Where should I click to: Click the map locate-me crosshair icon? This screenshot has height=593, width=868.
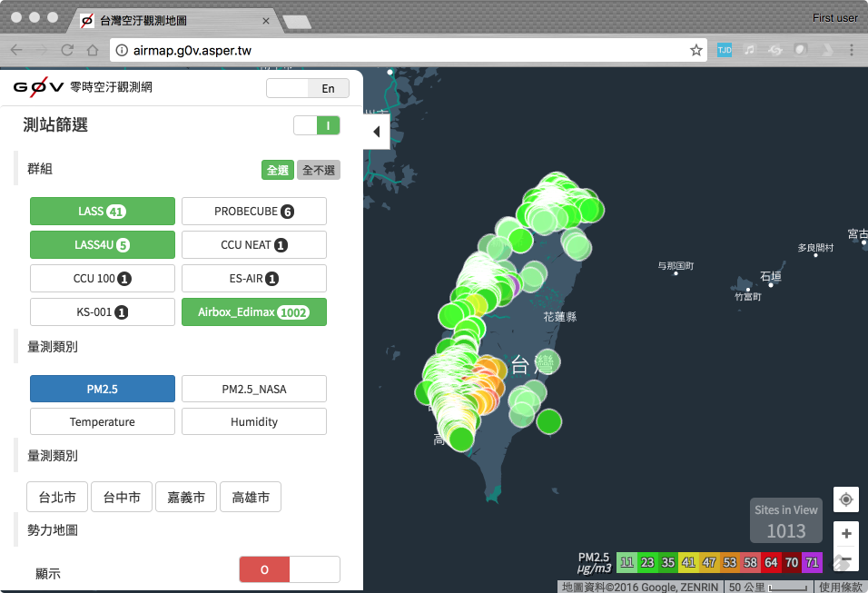[x=846, y=499]
